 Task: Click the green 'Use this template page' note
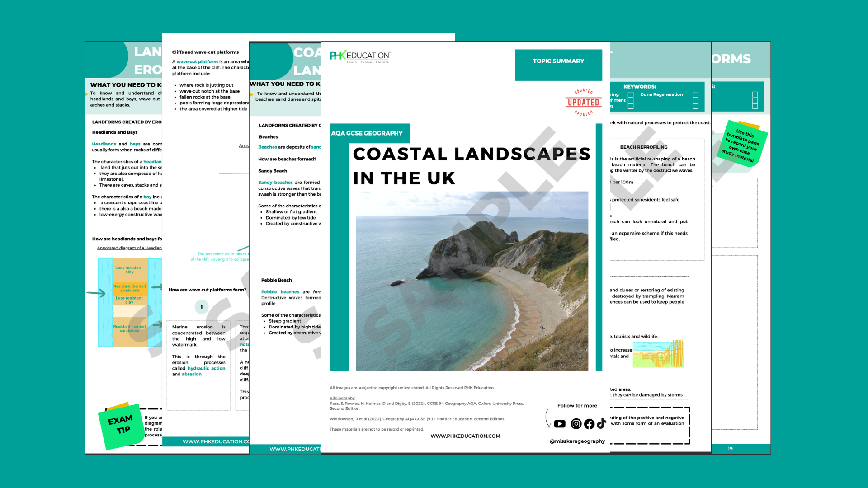coord(742,144)
